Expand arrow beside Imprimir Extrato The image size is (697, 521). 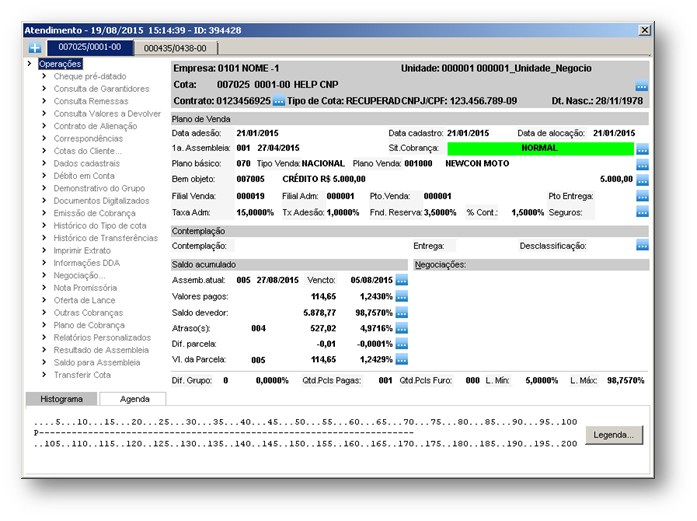pos(44,250)
